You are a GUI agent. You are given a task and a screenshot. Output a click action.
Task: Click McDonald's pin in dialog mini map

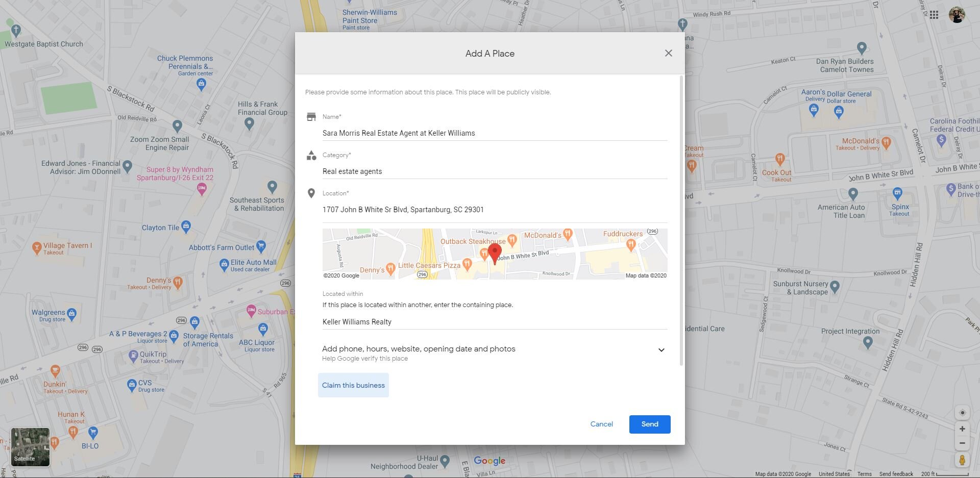pyautogui.click(x=568, y=234)
